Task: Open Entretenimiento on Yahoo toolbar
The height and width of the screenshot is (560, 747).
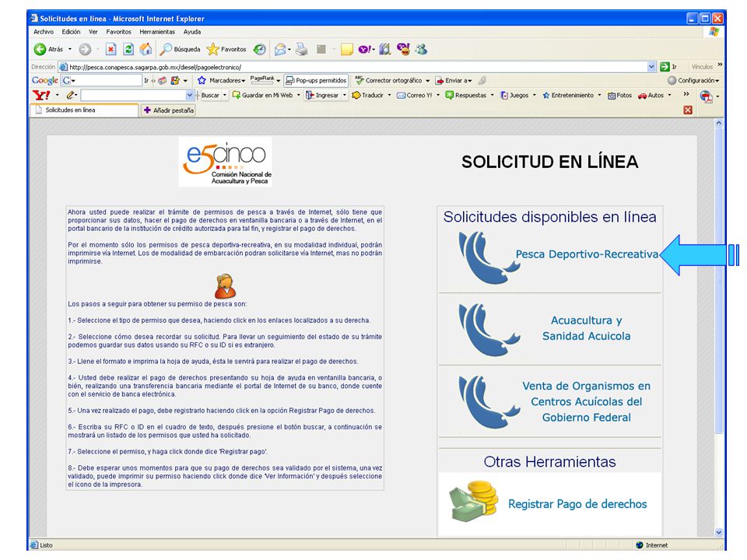Action: pos(568,95)
